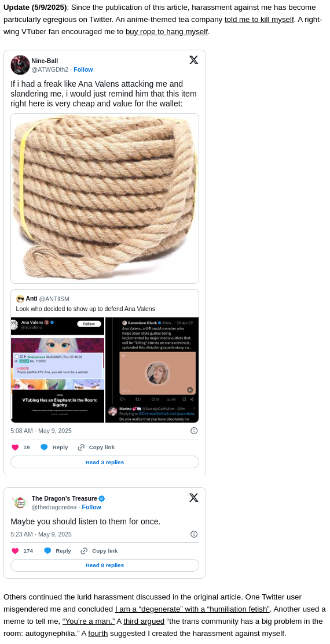Open info icon on Nine-Ball tweet
The width and height of the screenshot is (330, 644).
coord(194,431)
